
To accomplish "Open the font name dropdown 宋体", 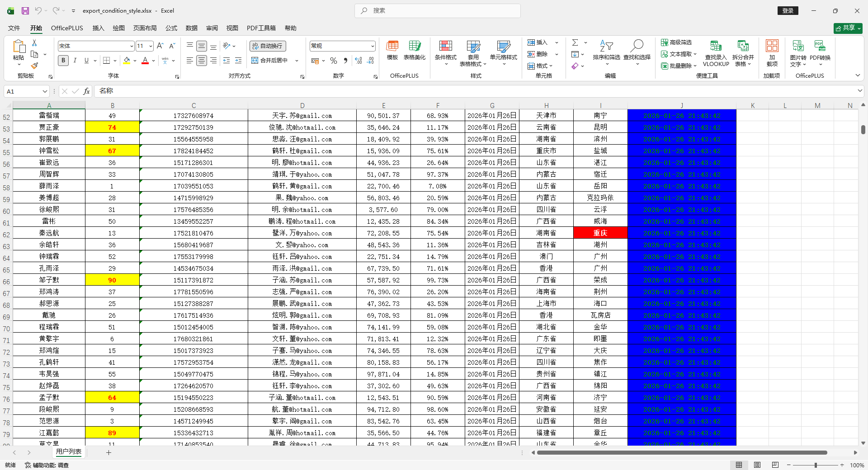I will click(131, 46).
